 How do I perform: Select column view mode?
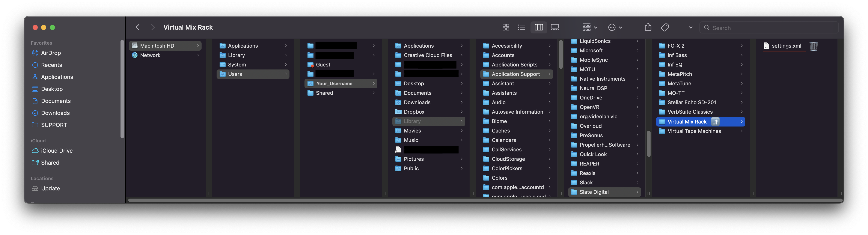point(538,27)
